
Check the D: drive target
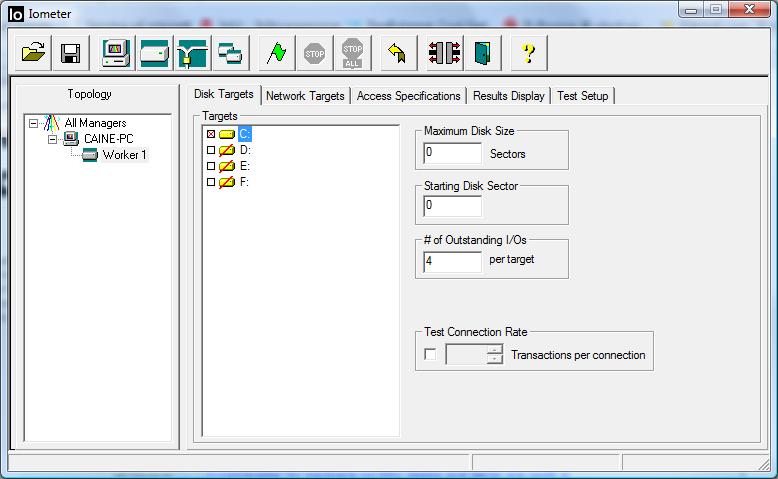[211, 150]
